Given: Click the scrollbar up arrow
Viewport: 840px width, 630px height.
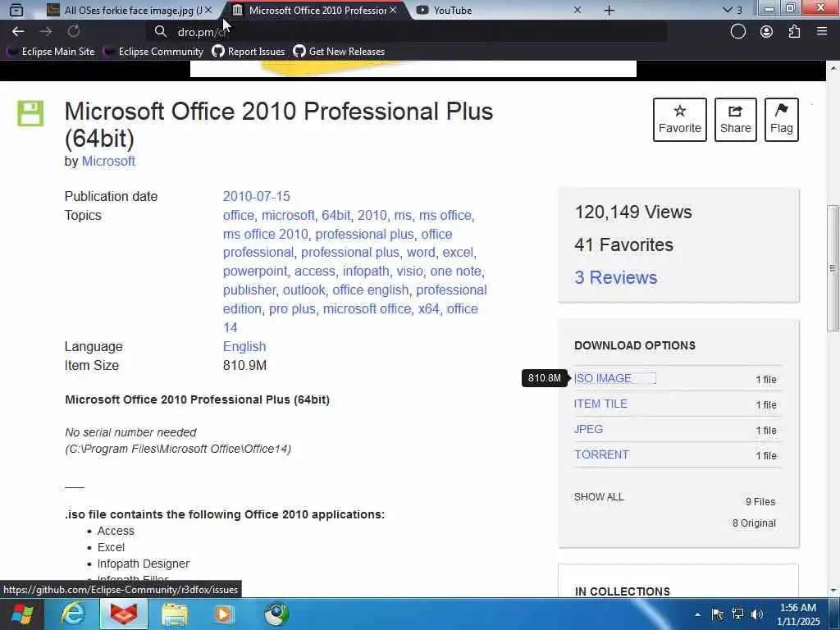Looking at the screenshot, I should [x=833, y=67].
